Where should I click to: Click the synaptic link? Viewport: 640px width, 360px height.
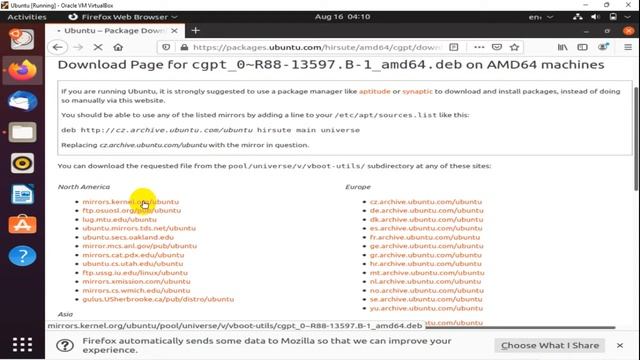coord(417,91)
